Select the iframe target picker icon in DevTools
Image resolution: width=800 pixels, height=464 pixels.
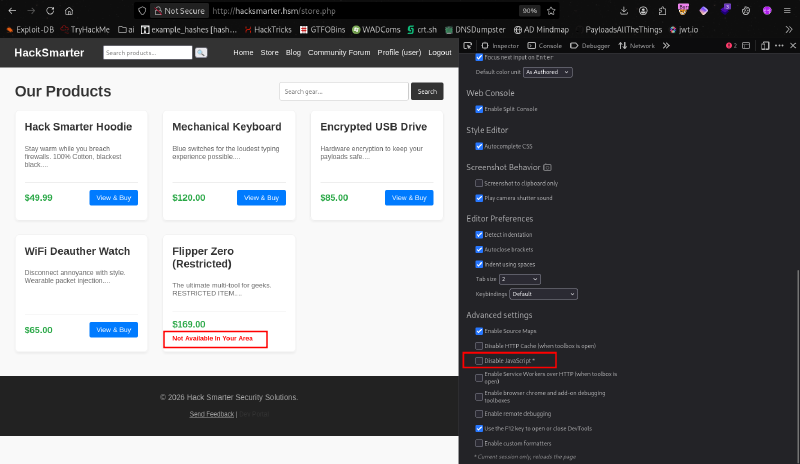point(746,45)
